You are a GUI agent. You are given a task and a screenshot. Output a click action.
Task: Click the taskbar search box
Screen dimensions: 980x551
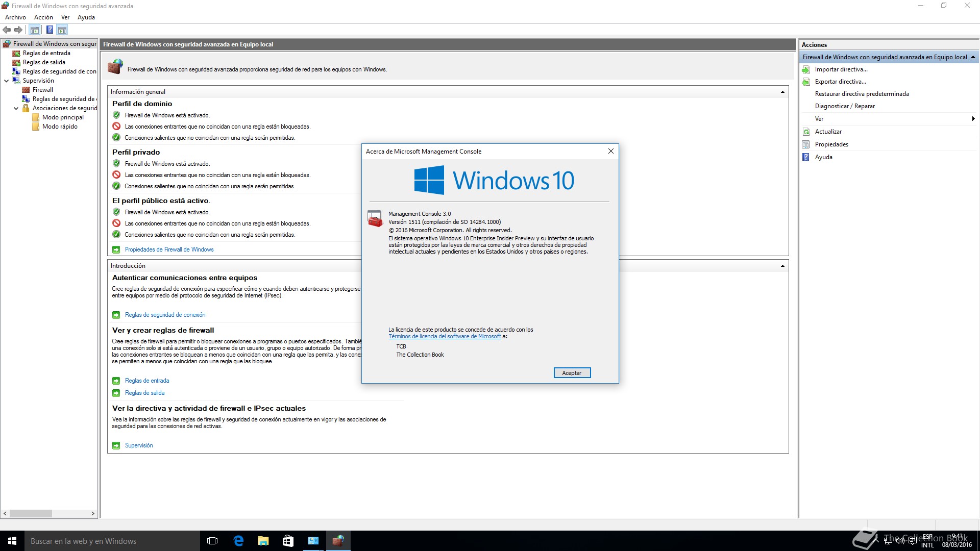112,541
